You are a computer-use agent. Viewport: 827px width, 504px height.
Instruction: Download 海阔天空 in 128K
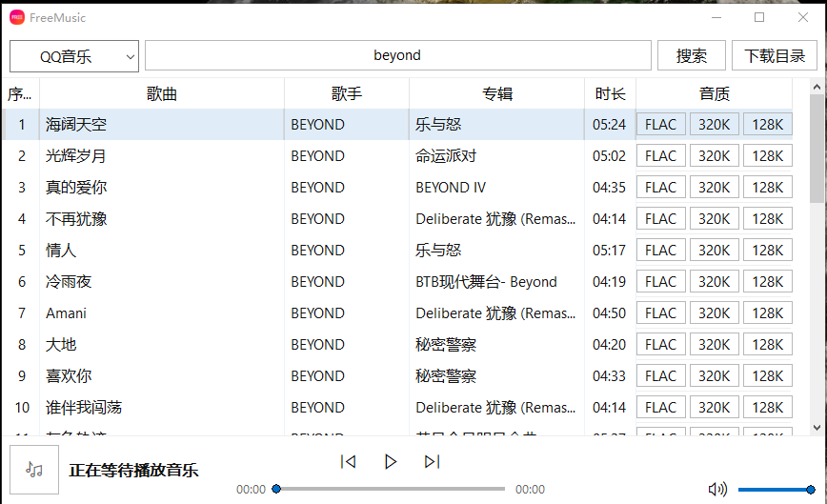[x=767, y=125]
